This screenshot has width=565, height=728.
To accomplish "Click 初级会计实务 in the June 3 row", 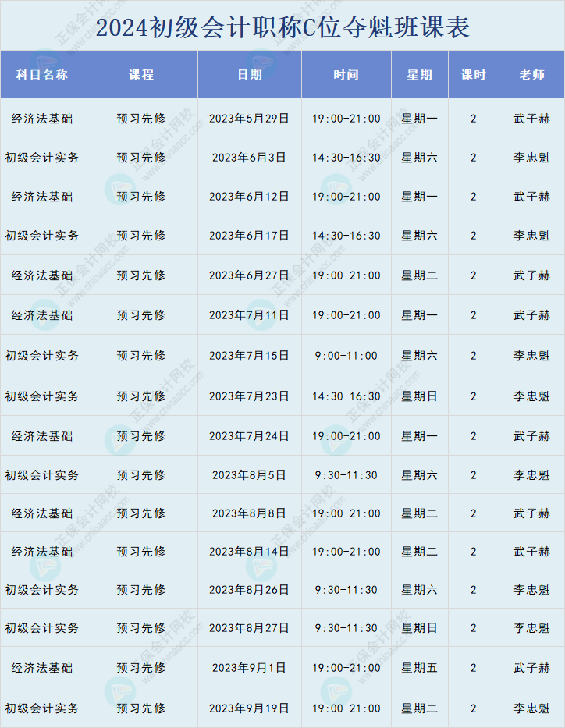I will 42,158.
